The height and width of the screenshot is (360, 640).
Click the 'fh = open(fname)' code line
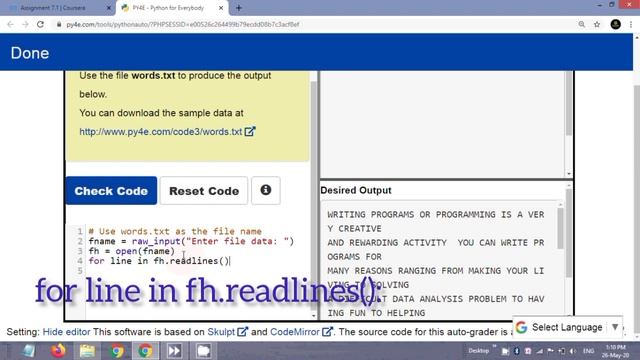pos(131,251)
